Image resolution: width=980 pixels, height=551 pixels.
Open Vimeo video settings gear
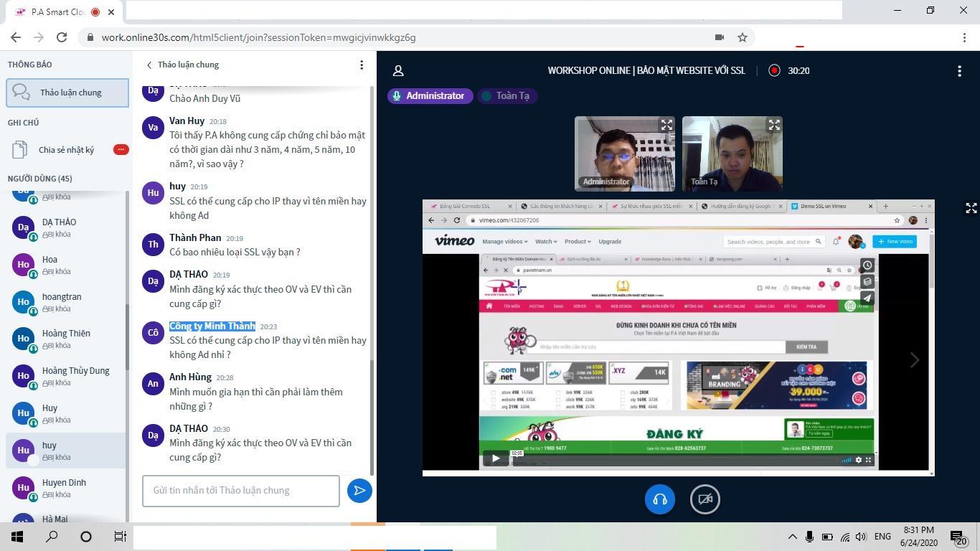858,460
